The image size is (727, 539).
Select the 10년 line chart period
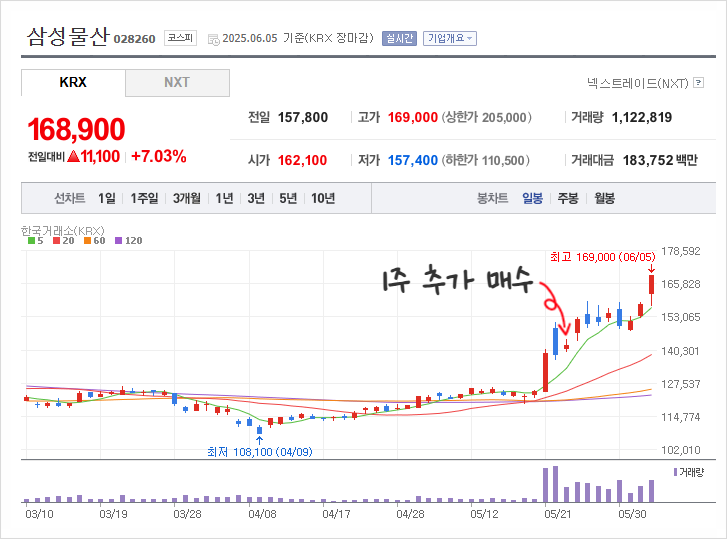click(323, 198)
